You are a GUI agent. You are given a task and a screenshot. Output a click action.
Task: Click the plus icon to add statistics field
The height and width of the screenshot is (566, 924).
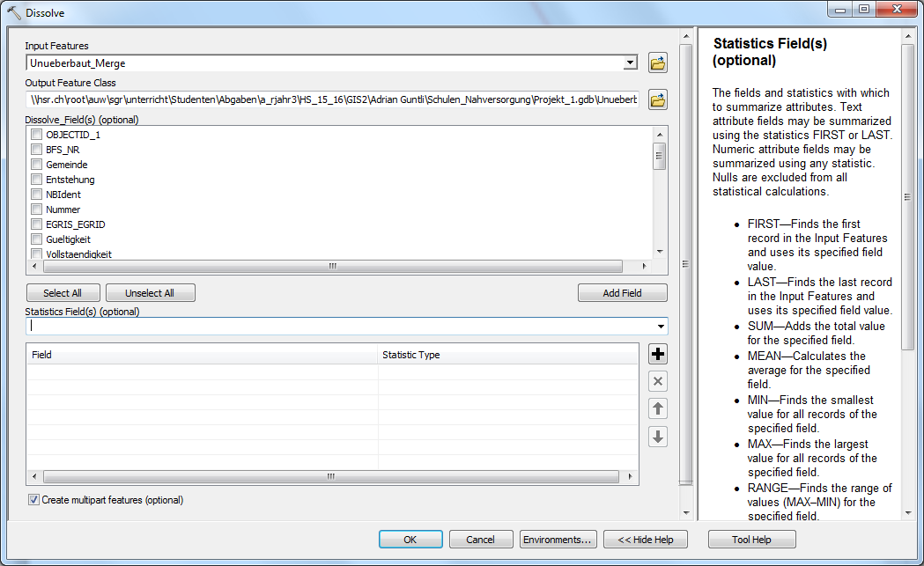657,354
